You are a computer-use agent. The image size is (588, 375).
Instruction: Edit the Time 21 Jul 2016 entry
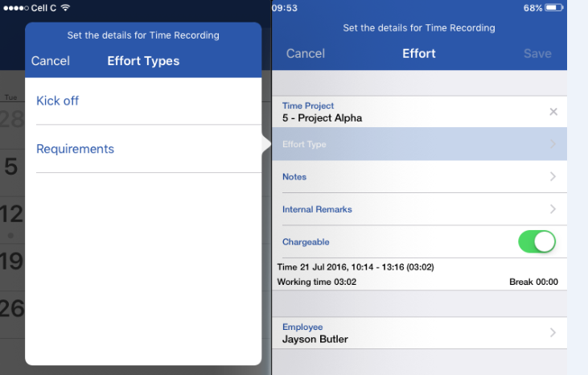356,267
